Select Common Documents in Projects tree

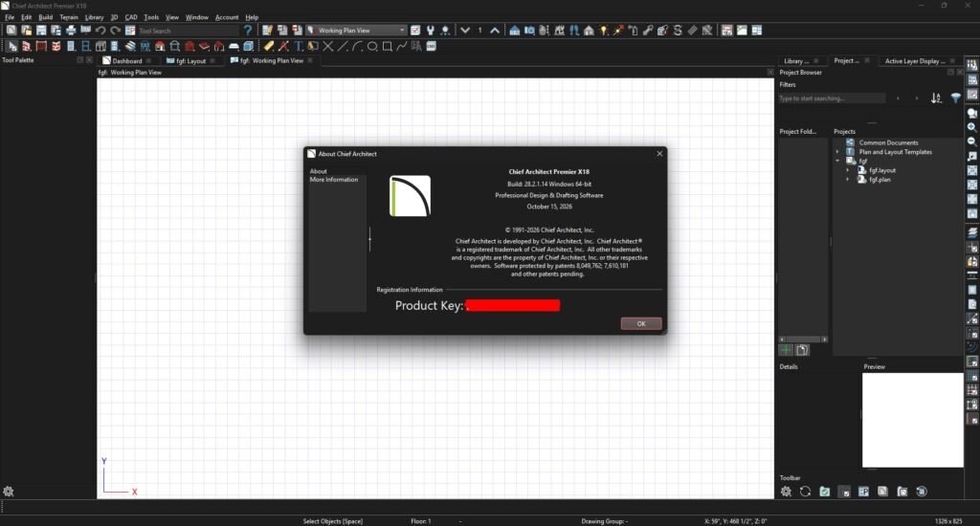point(888,142)
